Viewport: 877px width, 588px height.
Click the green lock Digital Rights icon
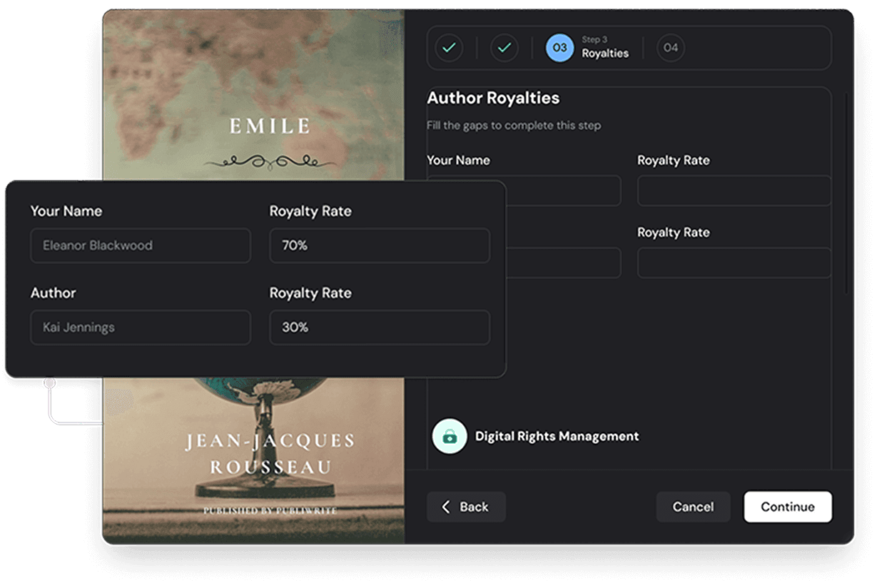coord(450,436)
